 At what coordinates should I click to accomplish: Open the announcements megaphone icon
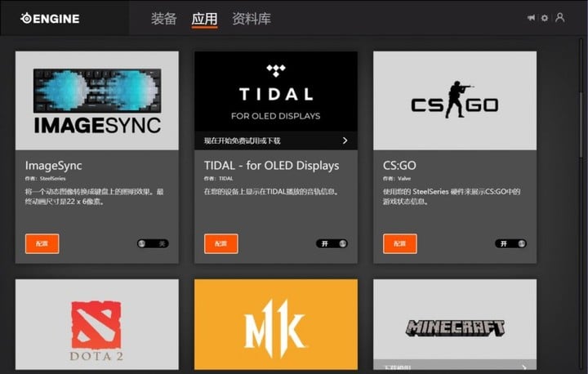pos(531,18)
